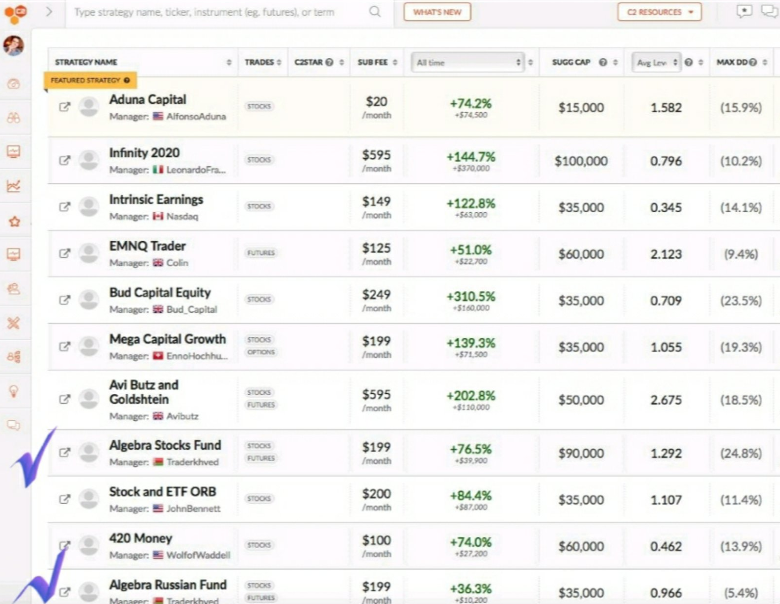Open Stock and ETF ORB external link icon
Screen dimensions: 780x604
65,499
